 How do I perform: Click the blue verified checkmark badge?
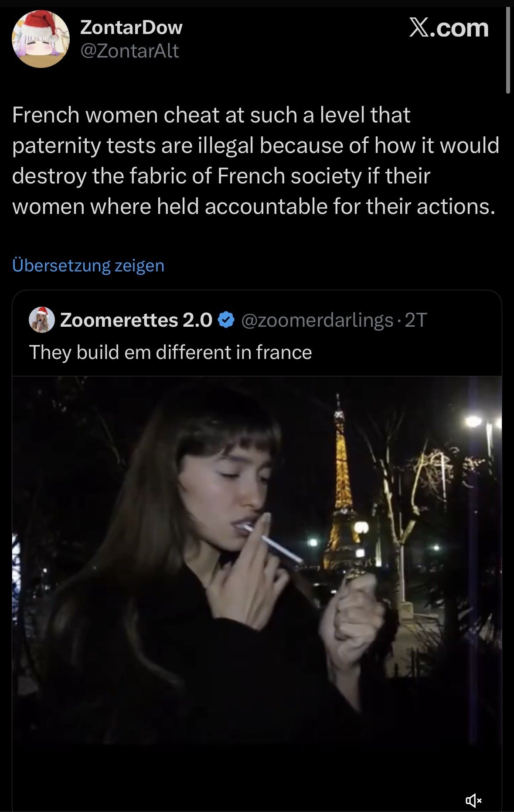225,320
